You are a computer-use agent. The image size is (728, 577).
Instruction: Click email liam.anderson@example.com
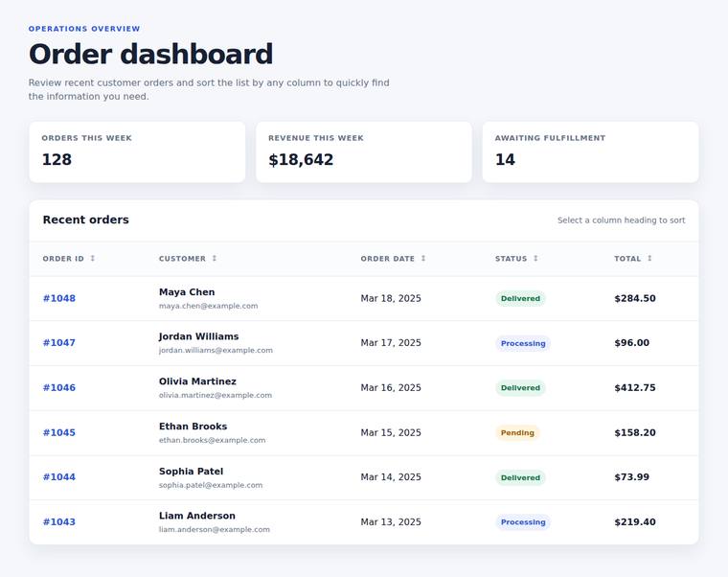click(214, 530)
